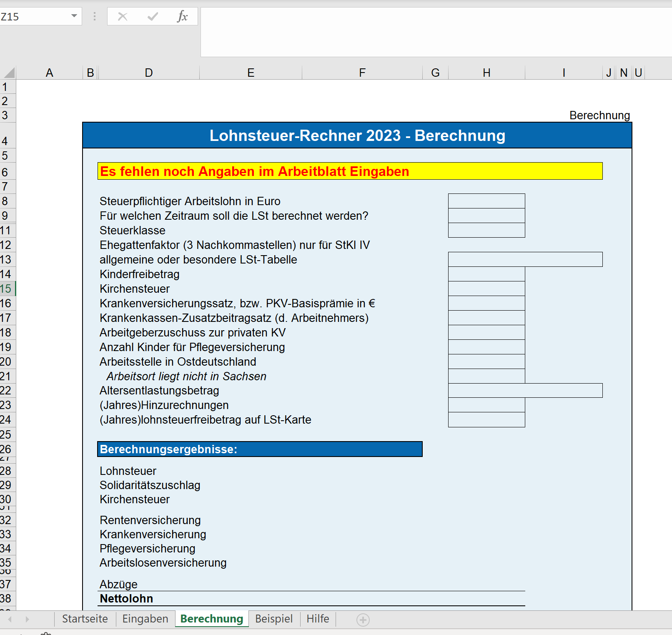Click the 'Arbeitslosenversicherung' label

[163, 562]
